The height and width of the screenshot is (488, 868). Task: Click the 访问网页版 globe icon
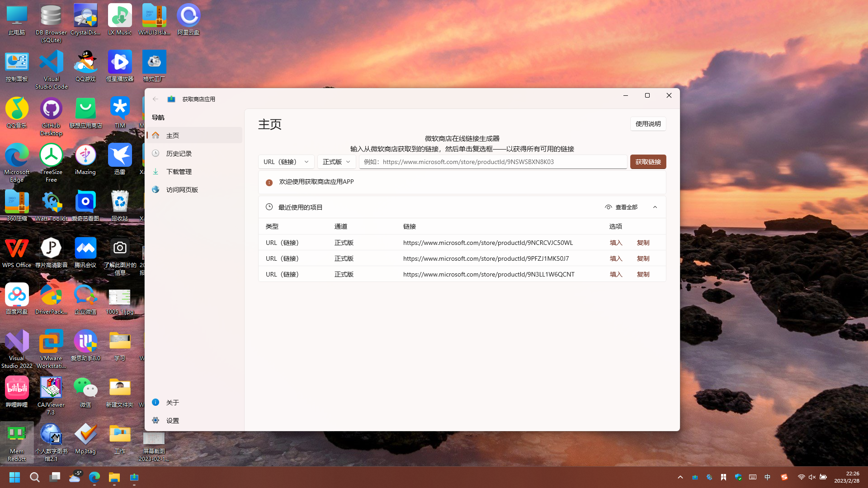[x=156, y=190]
